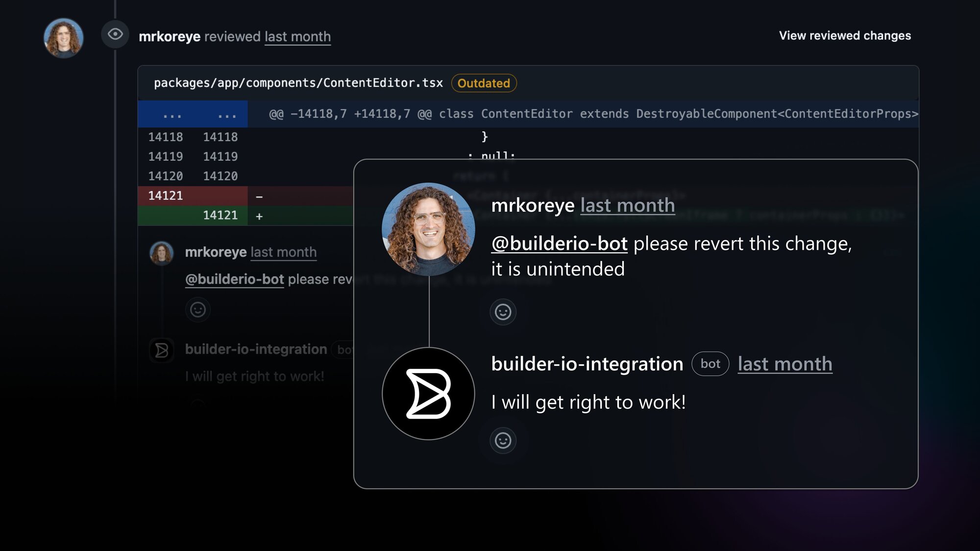980x551 pixels.
Task: Click the 'bot' label badge in popup
Action: click(710, 364)
